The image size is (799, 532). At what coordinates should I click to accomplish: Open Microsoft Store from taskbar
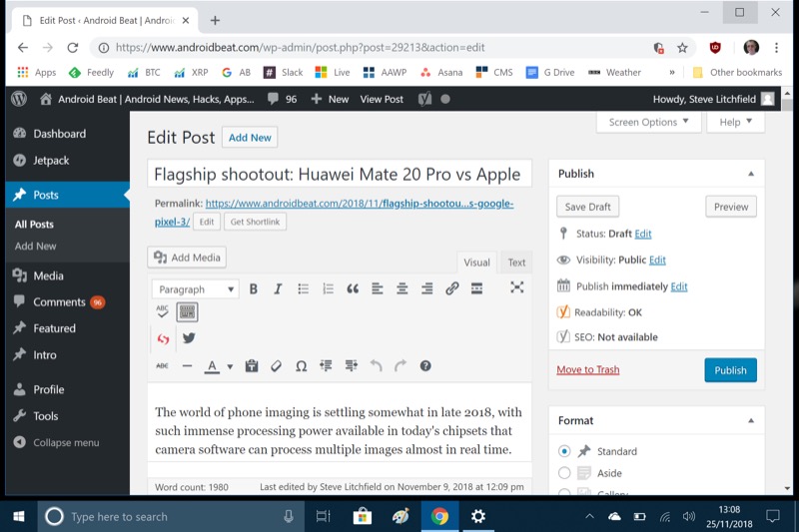363,517
